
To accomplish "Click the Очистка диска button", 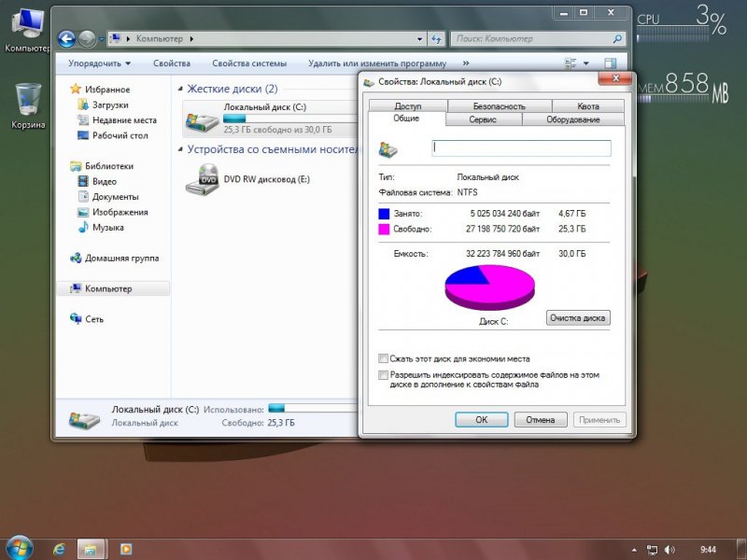I will point(578,317).
